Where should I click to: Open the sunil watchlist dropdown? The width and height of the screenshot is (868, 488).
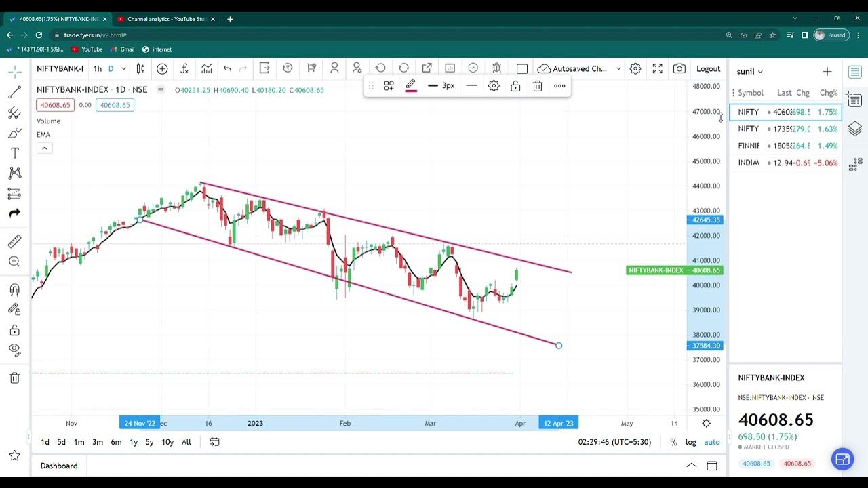click(x=750, y=71)
